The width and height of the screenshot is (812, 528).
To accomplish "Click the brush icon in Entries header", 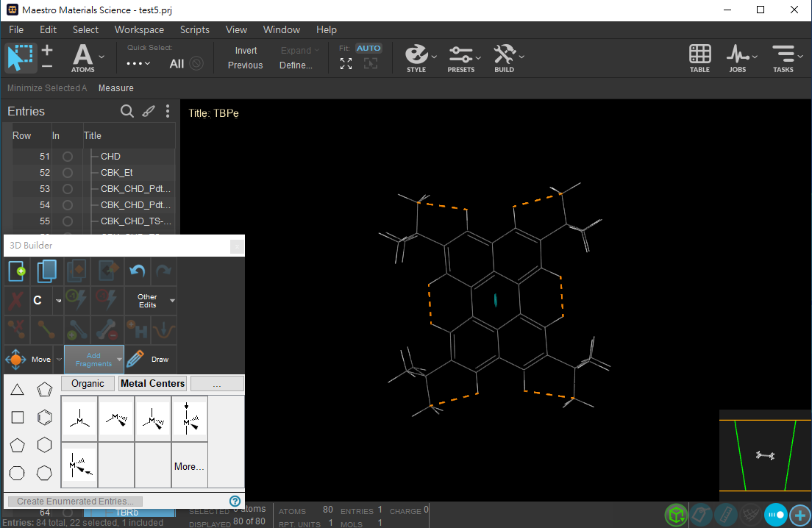I will [149, 111].
